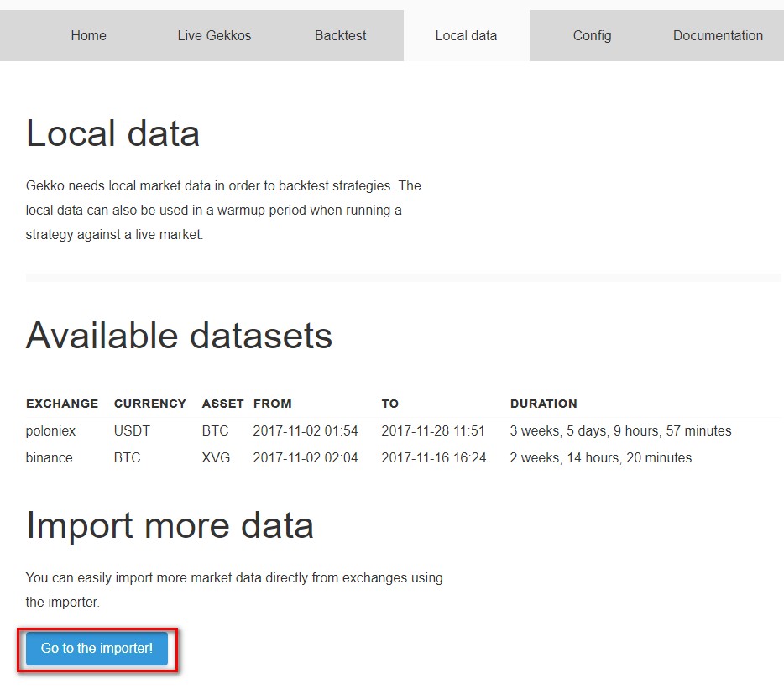Open the Home tab

[x=88, y=35]
